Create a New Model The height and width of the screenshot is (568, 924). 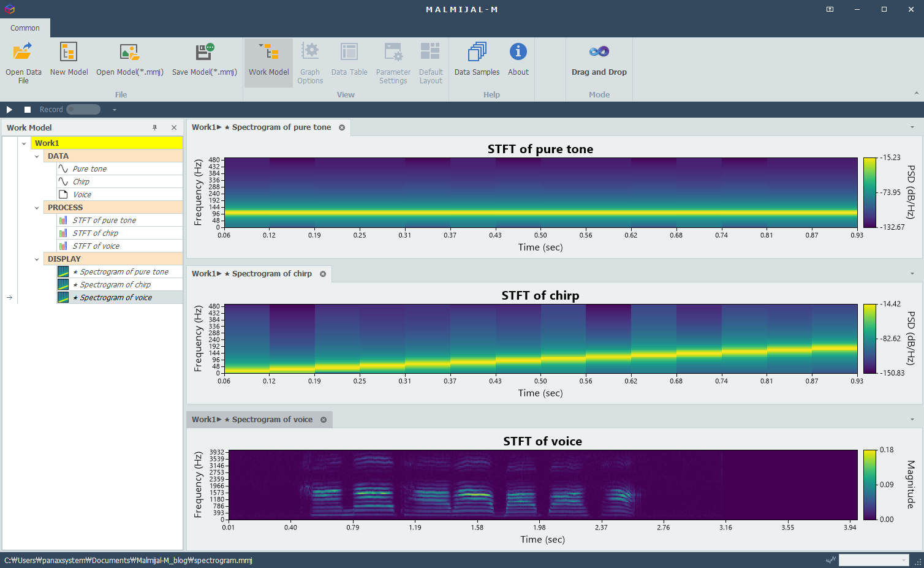tap(69, 59)
